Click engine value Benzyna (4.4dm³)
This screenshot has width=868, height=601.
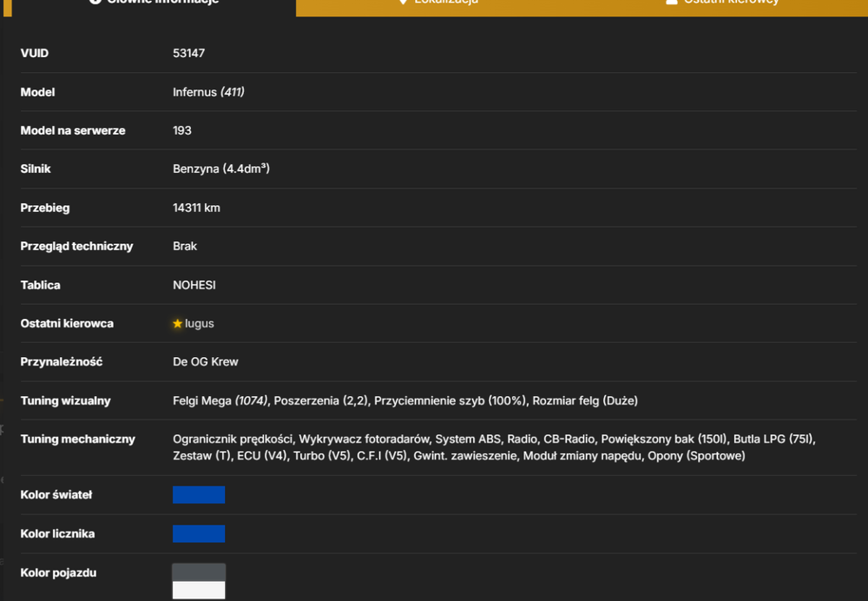[x=220, y=169]
